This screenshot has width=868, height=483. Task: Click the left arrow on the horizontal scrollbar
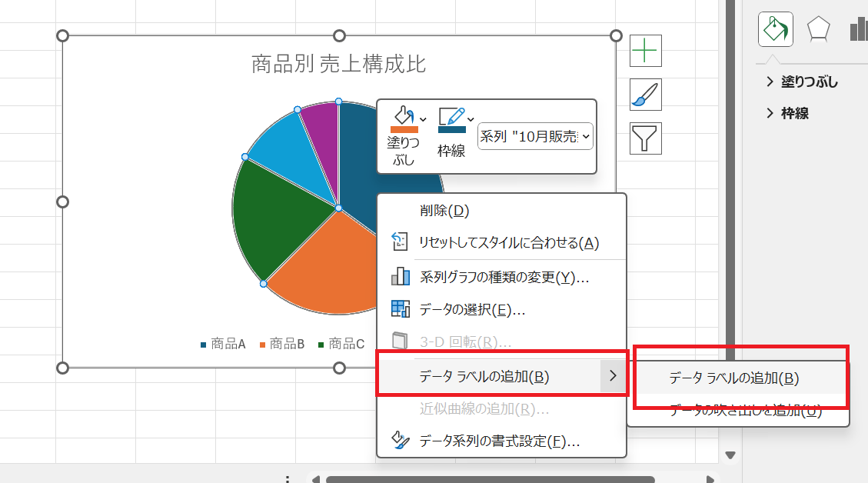(x=314, y=480)
